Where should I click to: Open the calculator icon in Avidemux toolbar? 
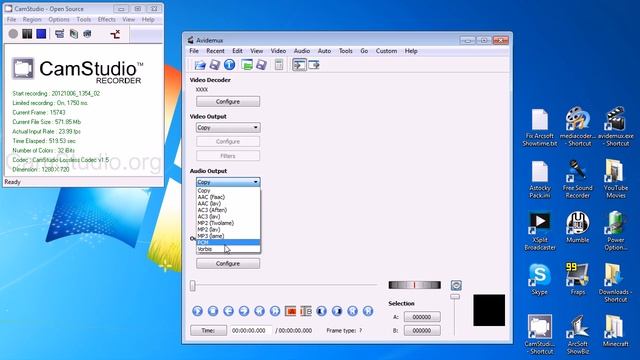[279, 64]
